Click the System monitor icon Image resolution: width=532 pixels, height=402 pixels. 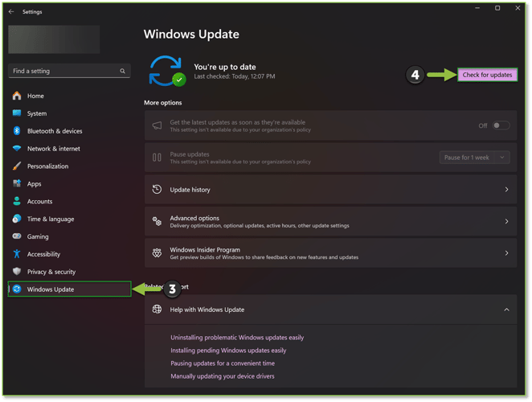pos(17,113)
